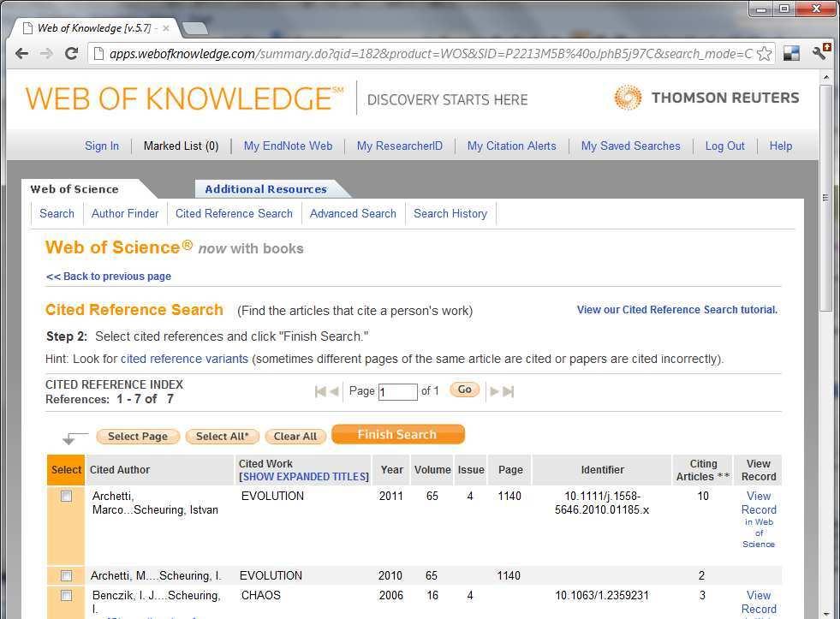
Task: Click the vertical scrollbar thumb
Action: tap(825, 197)
